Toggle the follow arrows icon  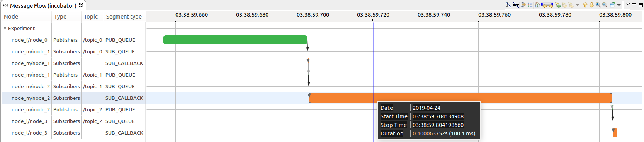click(x=523, y=5)
